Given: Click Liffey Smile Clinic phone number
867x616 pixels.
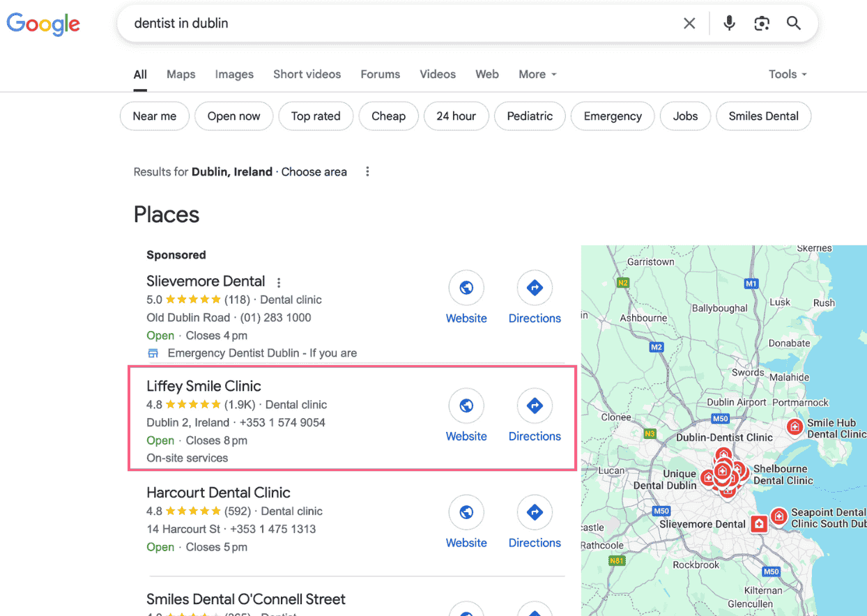Looking at the screenshot, I should click(x=282, y=422).
